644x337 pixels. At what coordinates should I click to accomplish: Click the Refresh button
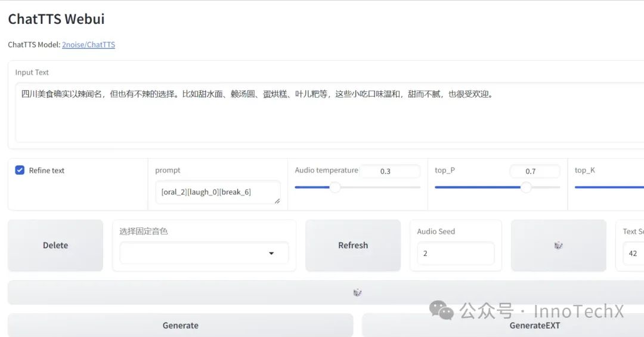pyautogui.click(x=353, y=245)
